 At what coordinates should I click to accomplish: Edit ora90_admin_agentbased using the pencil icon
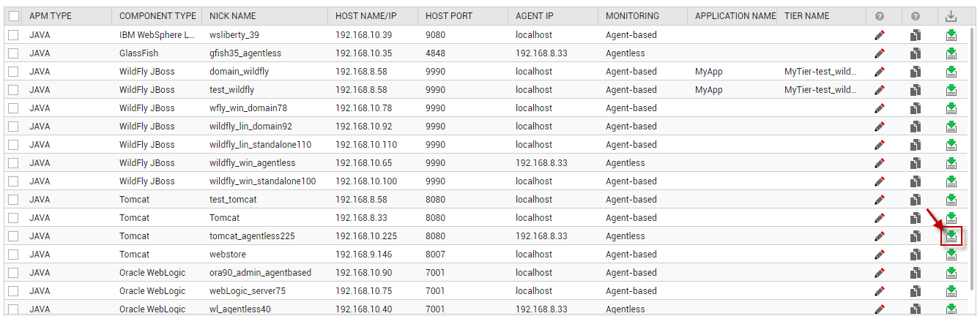[880, 273]
